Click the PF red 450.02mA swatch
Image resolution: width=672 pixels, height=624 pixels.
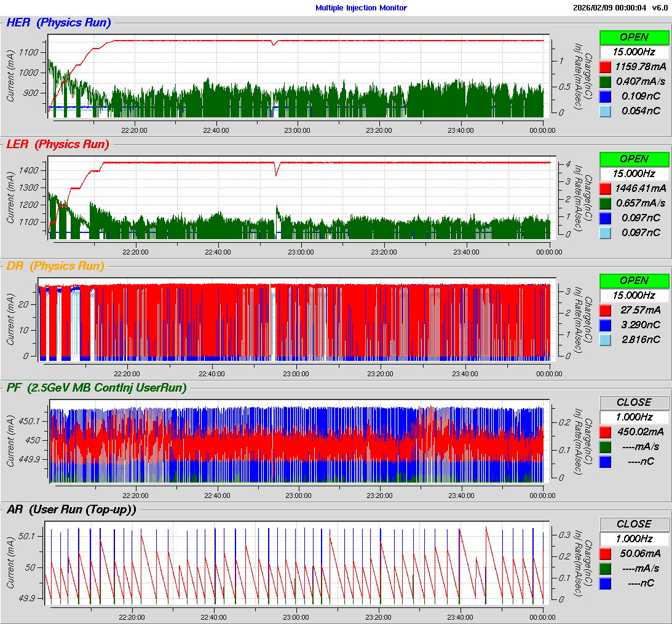point(605,432)
